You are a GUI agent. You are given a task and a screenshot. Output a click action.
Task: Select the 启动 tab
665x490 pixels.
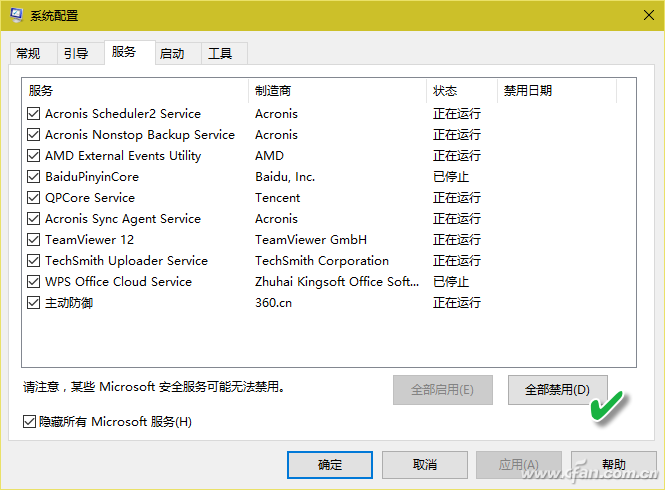point(172,53)
